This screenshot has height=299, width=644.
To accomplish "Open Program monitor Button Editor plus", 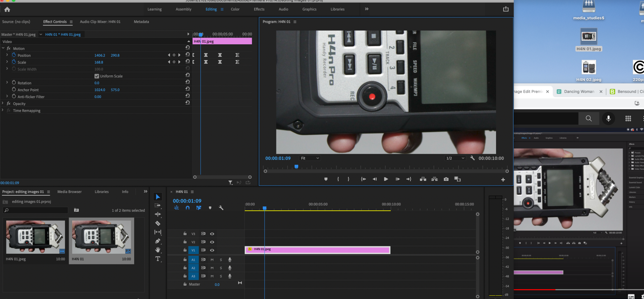I will coord(503,180).
